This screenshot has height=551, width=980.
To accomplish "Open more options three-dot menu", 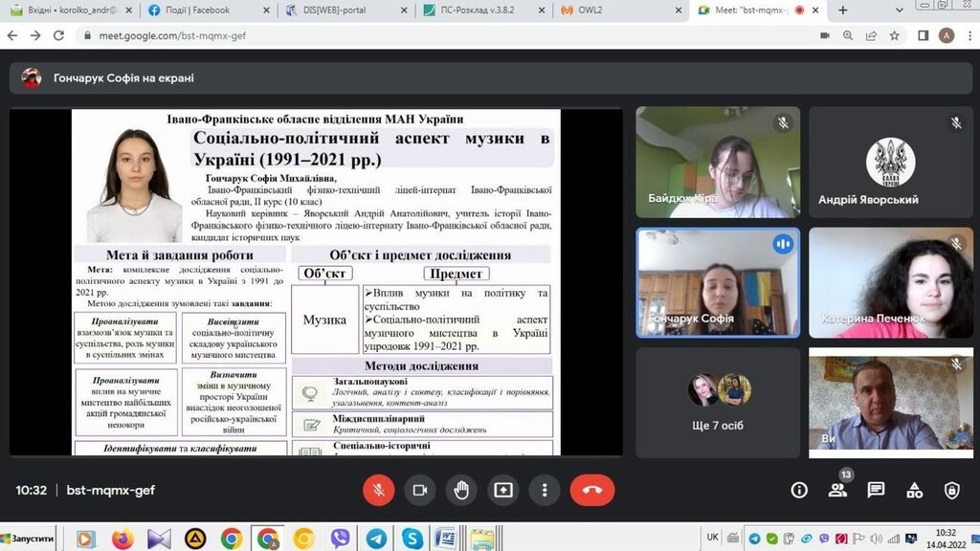I will [x=545, y=490].
